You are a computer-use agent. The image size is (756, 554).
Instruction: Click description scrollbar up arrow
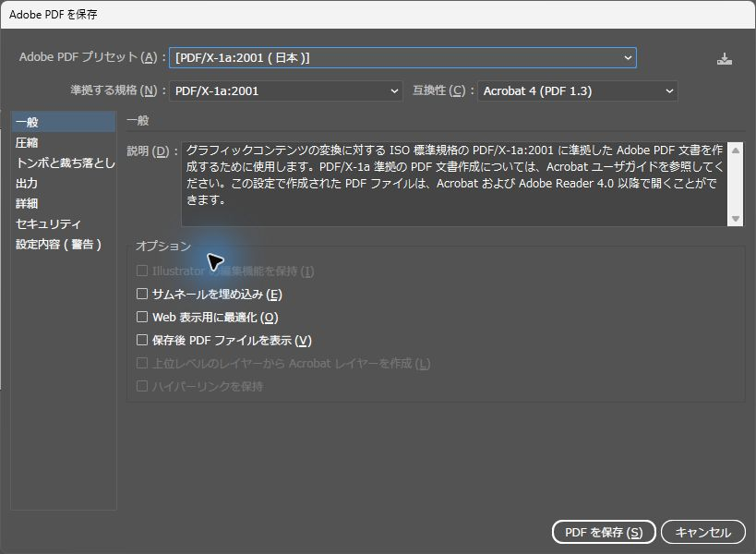736,151
